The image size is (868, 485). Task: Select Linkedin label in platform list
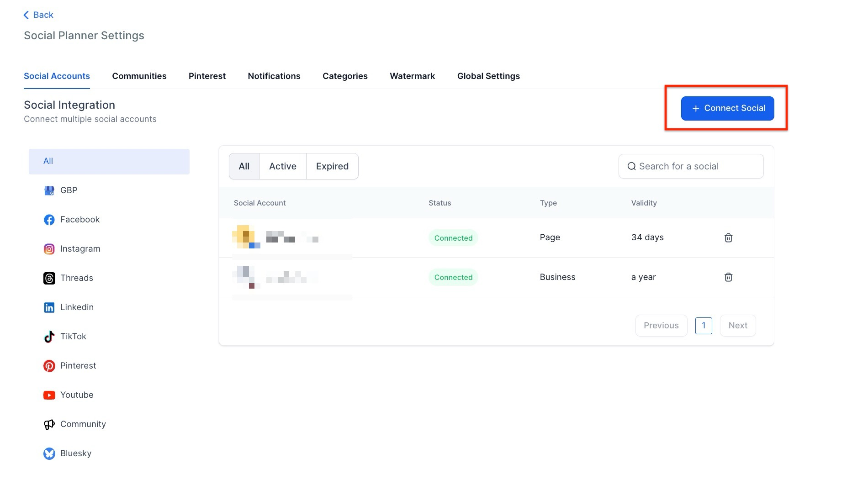77,307
